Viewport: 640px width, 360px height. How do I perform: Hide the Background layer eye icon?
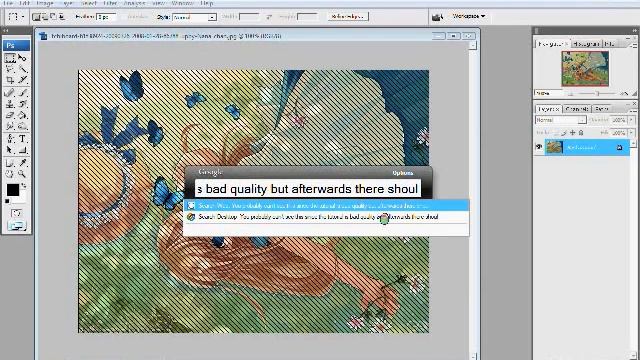pyautogui.click(x=539, y=147)
